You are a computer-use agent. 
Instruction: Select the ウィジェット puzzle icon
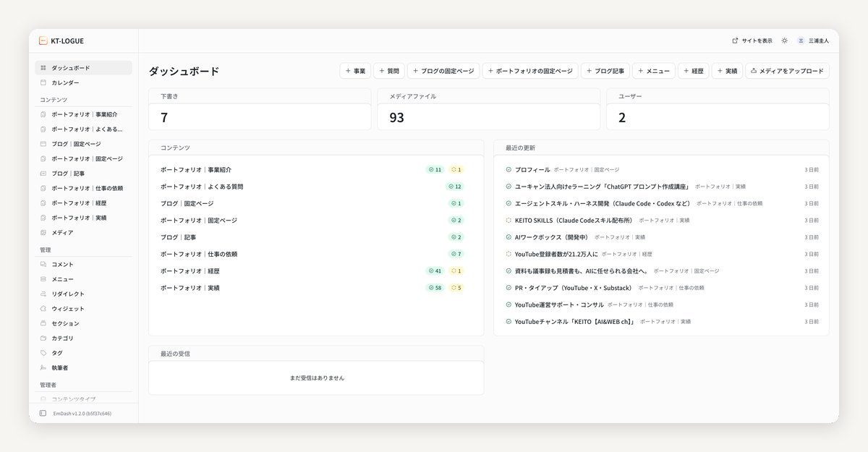click(43, 309)
